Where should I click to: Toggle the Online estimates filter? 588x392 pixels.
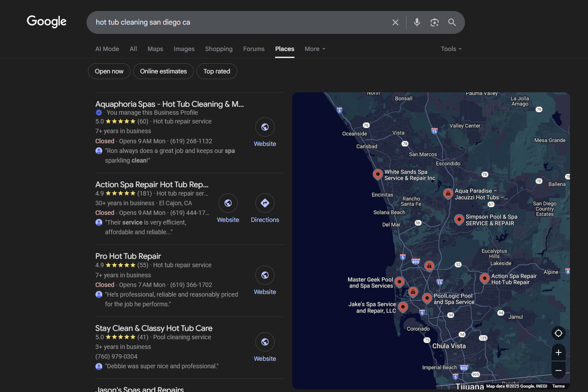coord(163,71)
